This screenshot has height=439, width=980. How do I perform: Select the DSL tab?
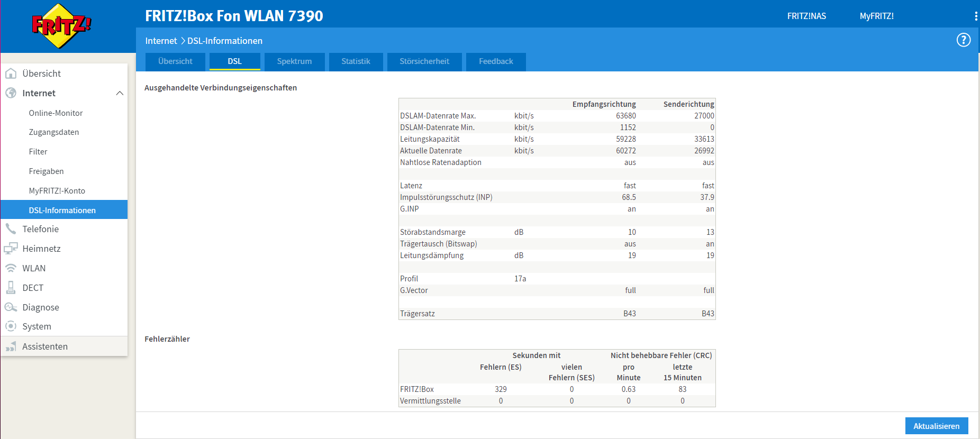235,61
